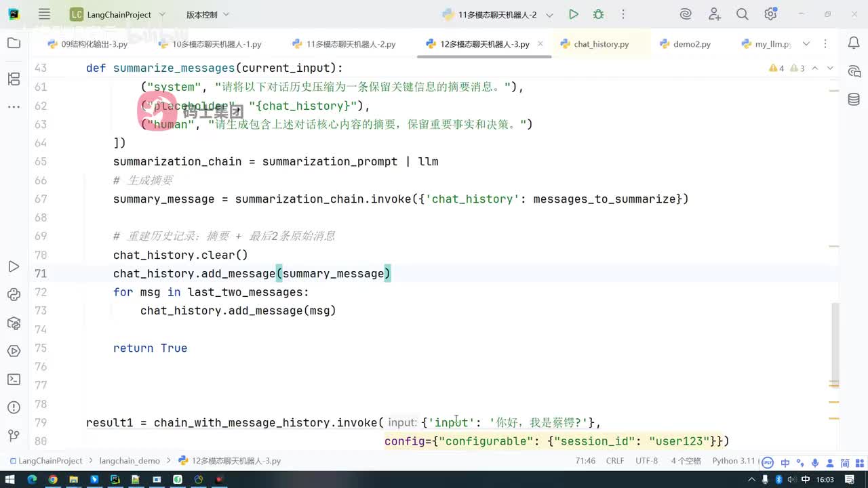The width and height of the screenshot is (868, 488).
Task: Switch to tab 10多模态聊天机器人-1.py
Action: pyautogui.click(x=210, y=44)
